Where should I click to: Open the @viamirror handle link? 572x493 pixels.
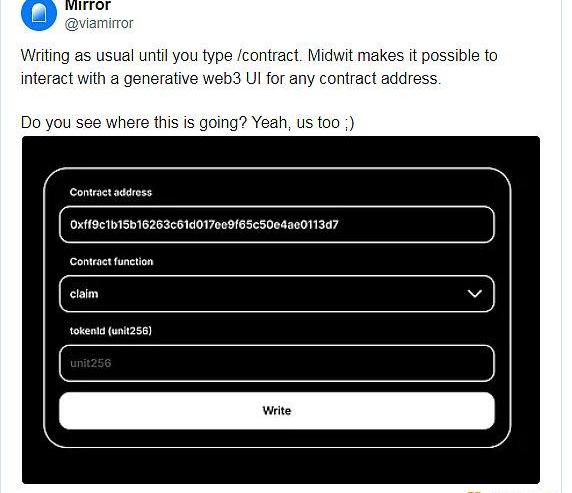pos(99,23)
